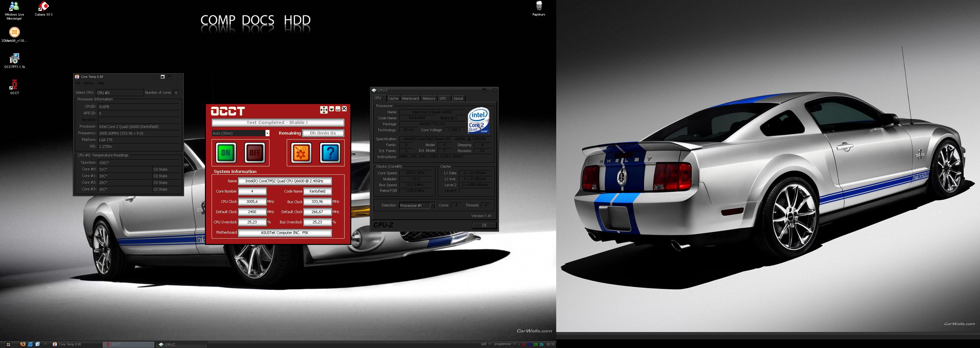
Task: Show hidden tray icons arrow
Action: pos(519,345)
